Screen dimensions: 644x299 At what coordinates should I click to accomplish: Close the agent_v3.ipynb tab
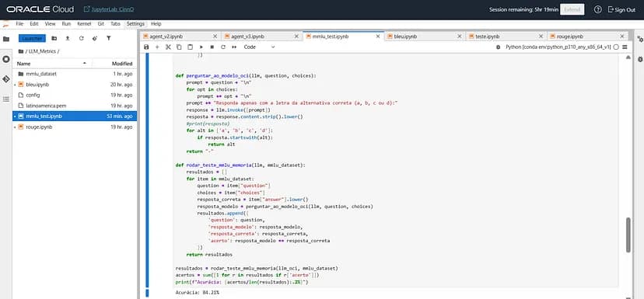pos(296,37)
